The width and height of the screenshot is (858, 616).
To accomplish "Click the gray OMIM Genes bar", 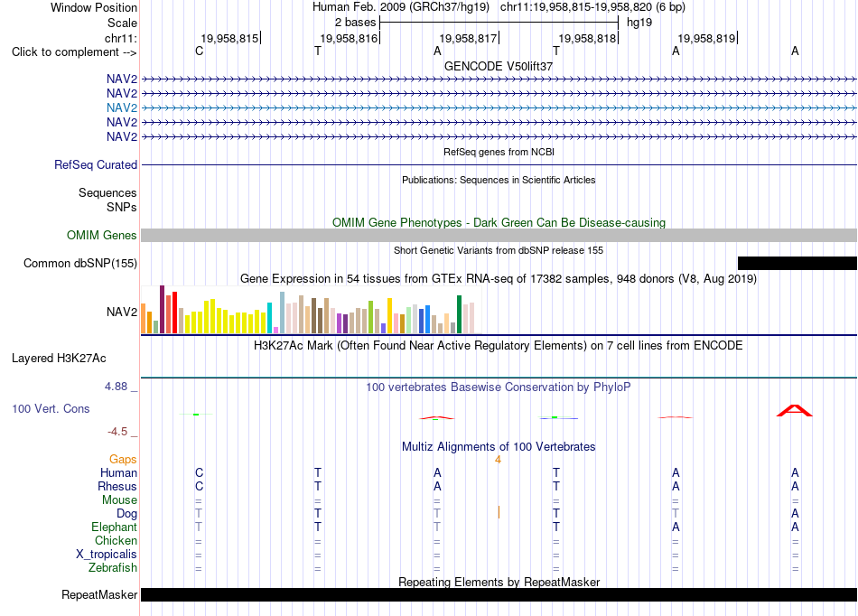I will click(499, 235).
